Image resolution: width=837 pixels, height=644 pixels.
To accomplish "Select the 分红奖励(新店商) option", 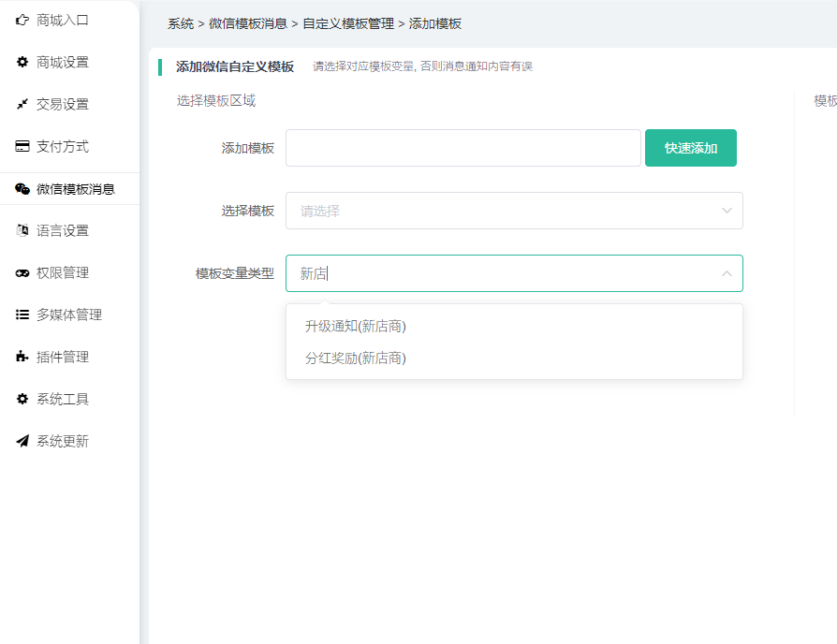I will [355, 358].
